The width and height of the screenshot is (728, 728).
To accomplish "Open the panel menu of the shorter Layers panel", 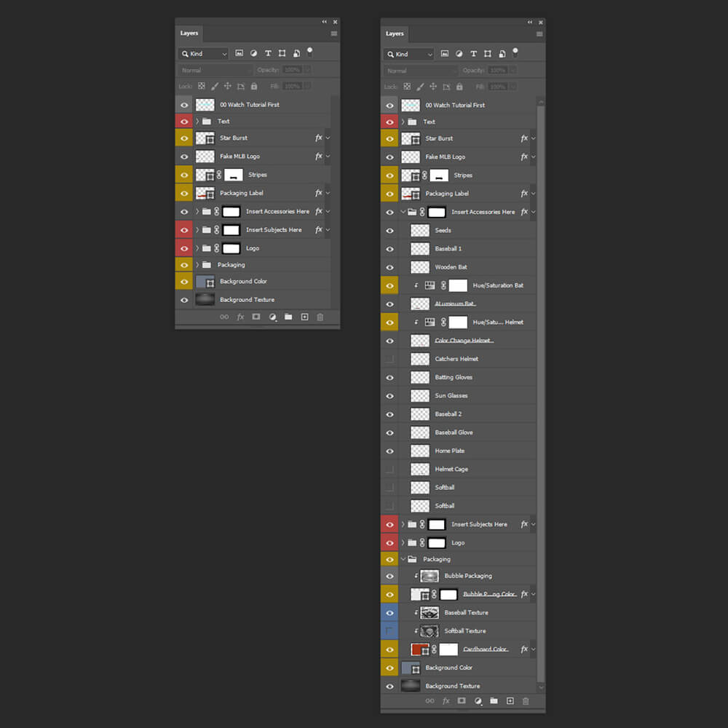I will click(x=334, y=33).
